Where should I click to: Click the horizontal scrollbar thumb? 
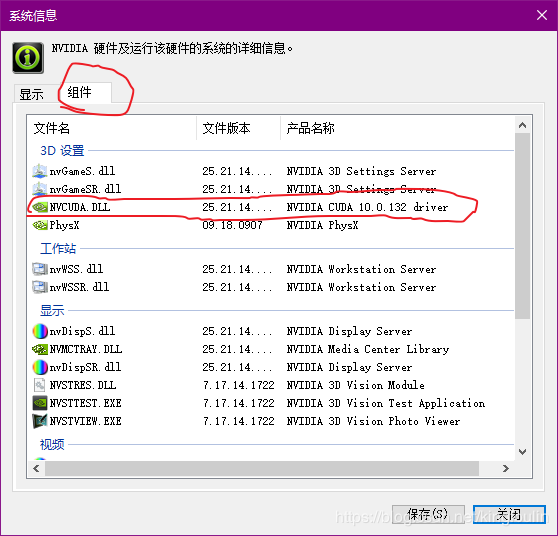(262, 468)
